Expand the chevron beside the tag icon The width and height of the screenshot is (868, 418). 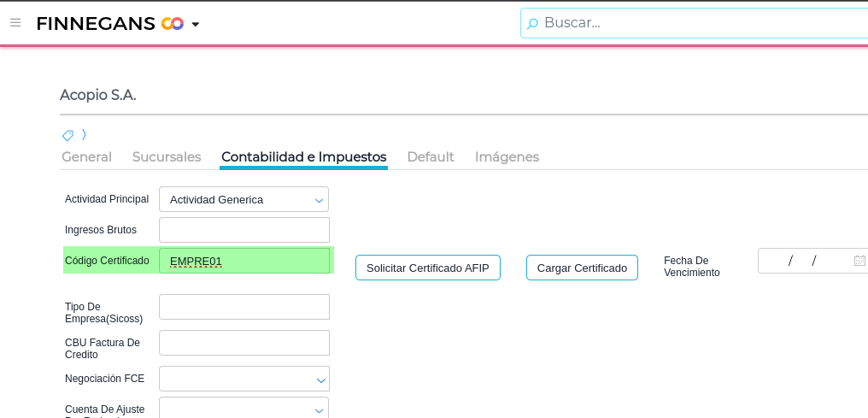point(84,135)
